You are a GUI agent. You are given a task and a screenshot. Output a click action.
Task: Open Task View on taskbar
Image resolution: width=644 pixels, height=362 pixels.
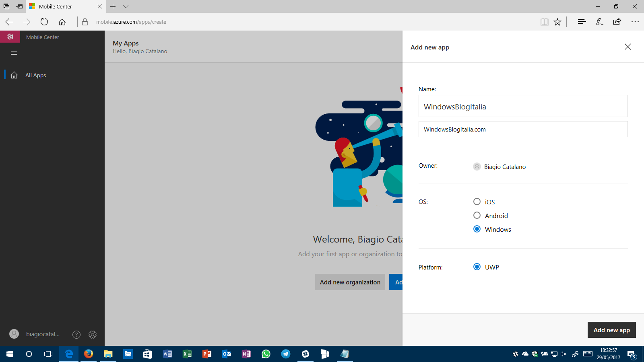[48, 354]
